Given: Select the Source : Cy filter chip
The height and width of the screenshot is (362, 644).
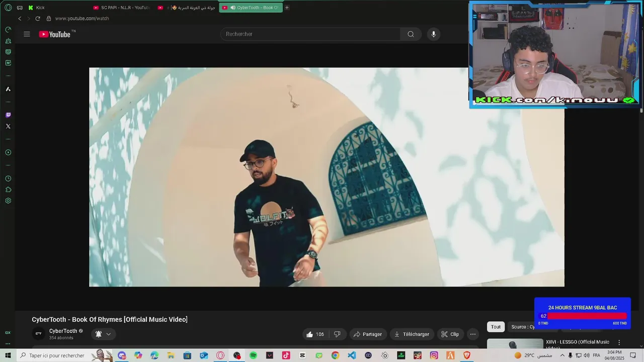Looking at the screenshot, I should tap(522, 327).
